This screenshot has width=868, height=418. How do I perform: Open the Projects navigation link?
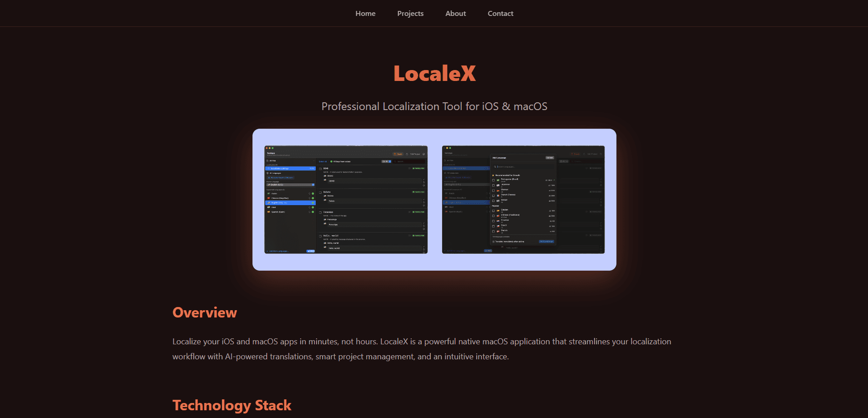pyautogui.click(x=410, y=14)
